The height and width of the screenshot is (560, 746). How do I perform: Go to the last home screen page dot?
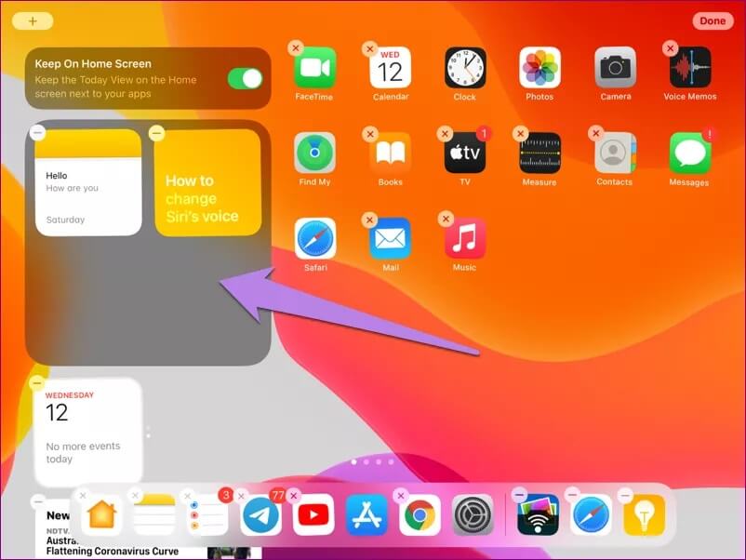click(391, 462)
